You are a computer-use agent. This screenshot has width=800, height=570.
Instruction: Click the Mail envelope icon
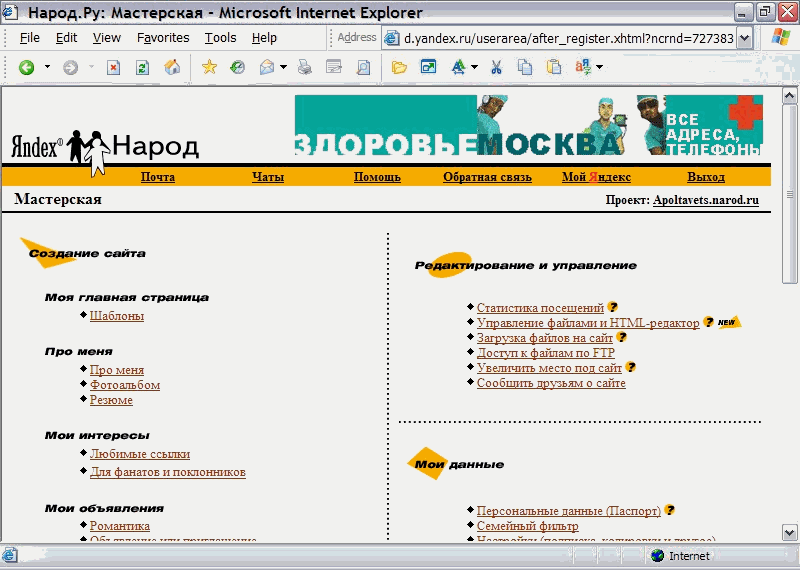point(267,67)
